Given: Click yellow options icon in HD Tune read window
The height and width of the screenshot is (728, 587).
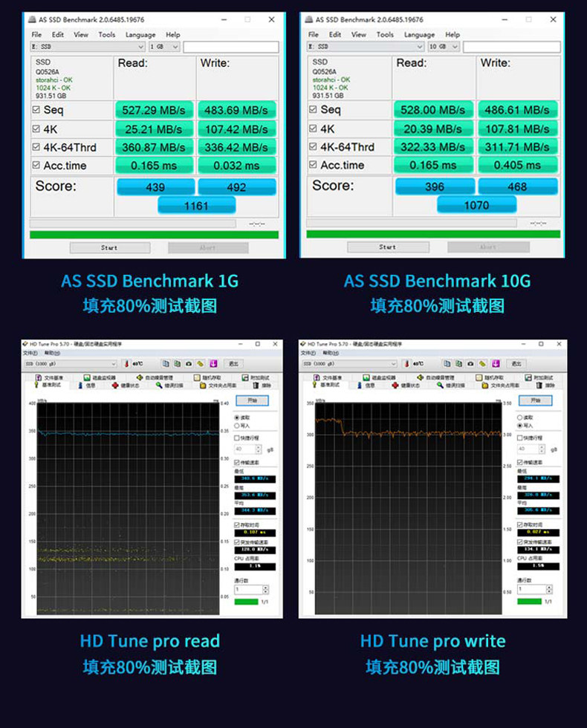Looking at the screenshot, I should click(201, 363).
